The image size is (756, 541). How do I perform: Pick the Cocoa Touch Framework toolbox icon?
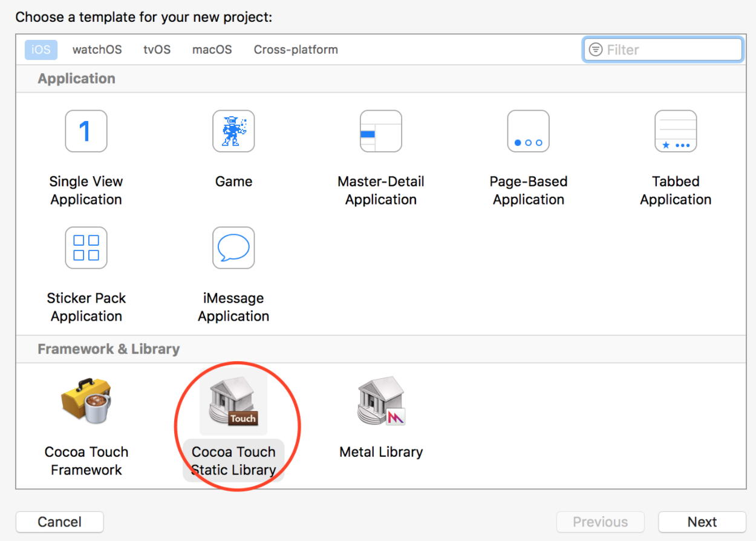tap(86, 401)
